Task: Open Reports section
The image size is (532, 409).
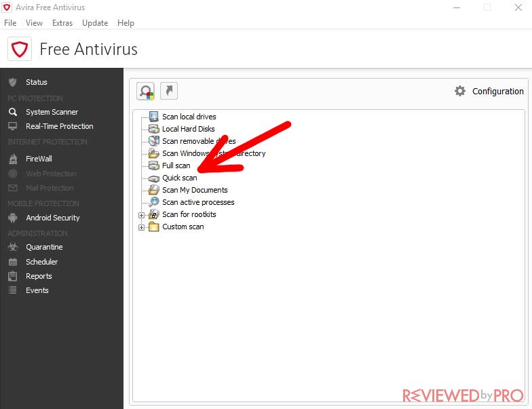Action: (39, 276)
